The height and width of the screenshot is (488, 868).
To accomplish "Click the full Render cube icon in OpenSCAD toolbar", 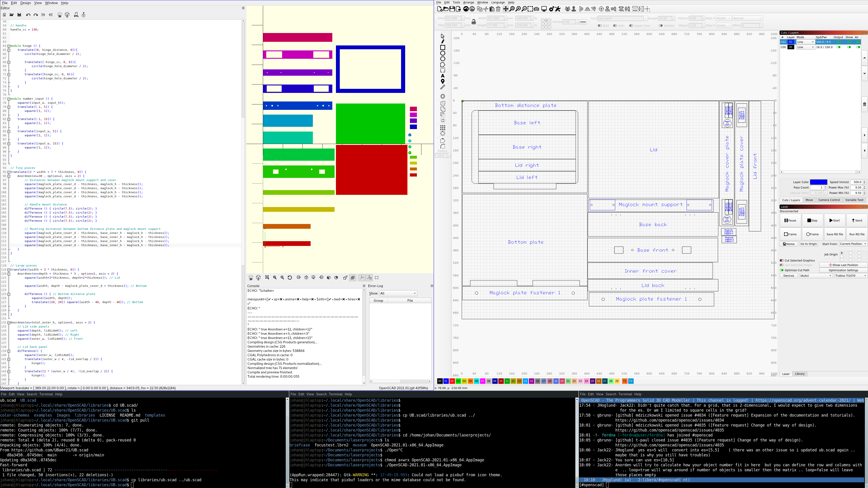I will pos(67,15).
